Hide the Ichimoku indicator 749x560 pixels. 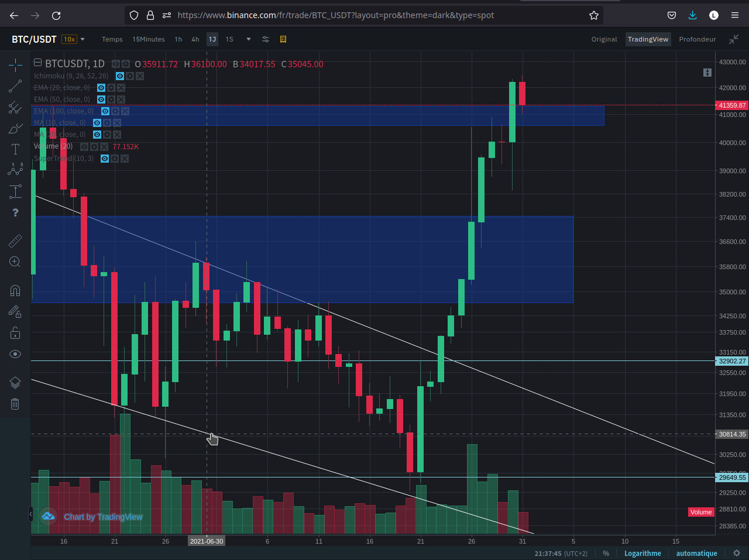pos(120,76)
